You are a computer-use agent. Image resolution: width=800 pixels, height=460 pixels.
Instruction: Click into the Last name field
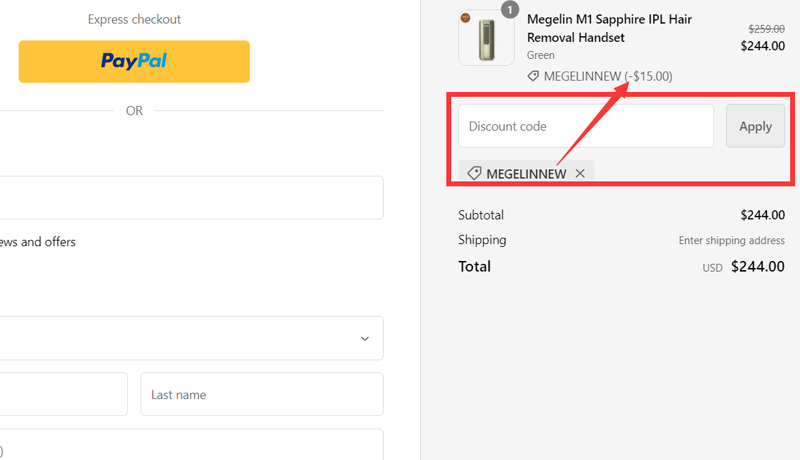click(262, 394)
